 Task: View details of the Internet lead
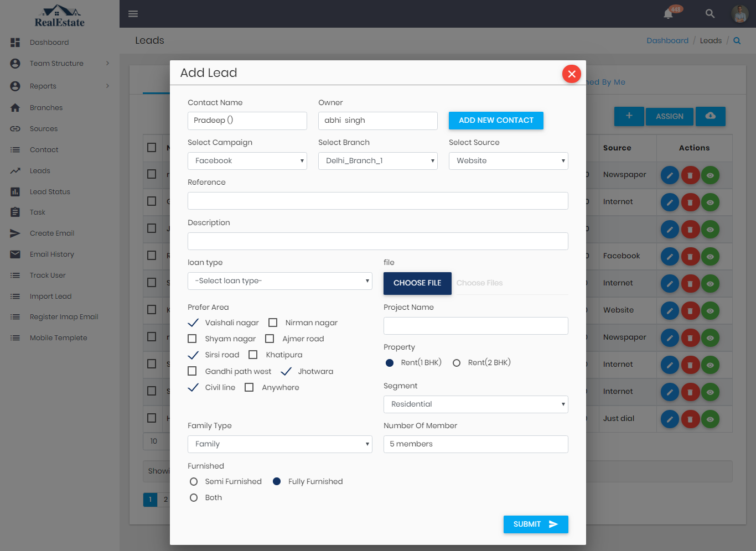pyautogui.click(x=710, y=202)
